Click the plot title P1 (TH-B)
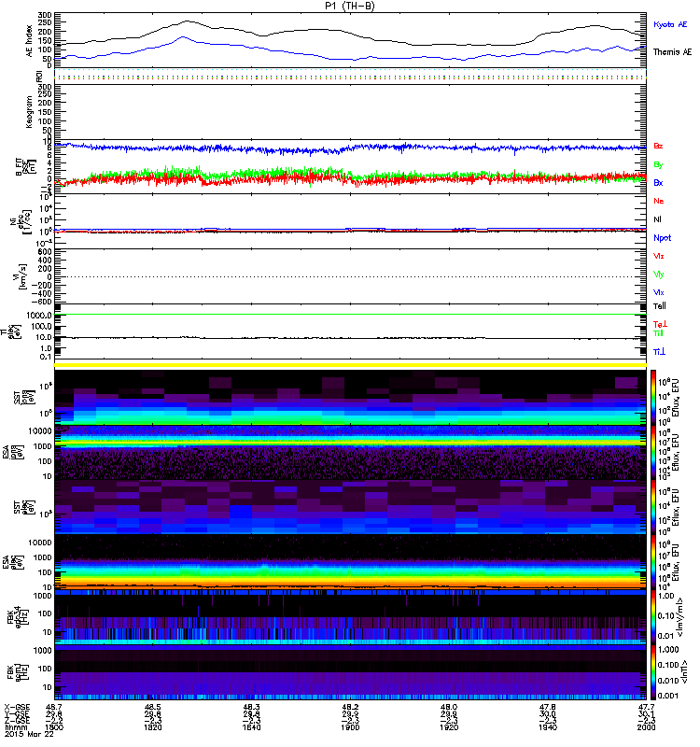The height and width of the screenshot is (747, 700). (351, 6)
